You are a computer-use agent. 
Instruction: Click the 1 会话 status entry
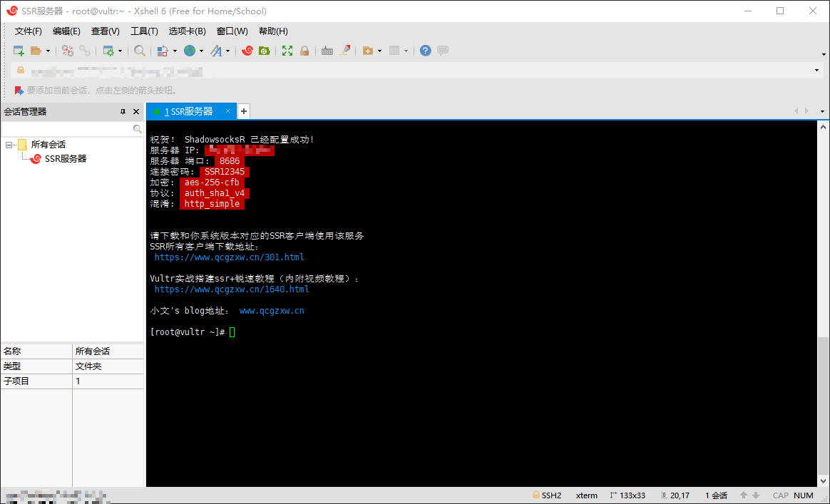716,495
